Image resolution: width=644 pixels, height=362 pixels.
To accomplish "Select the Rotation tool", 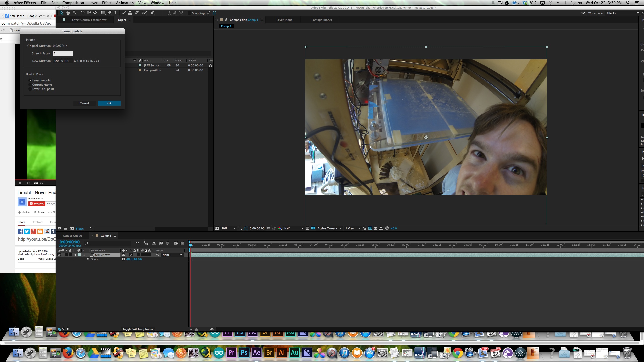I will point(82,13).
